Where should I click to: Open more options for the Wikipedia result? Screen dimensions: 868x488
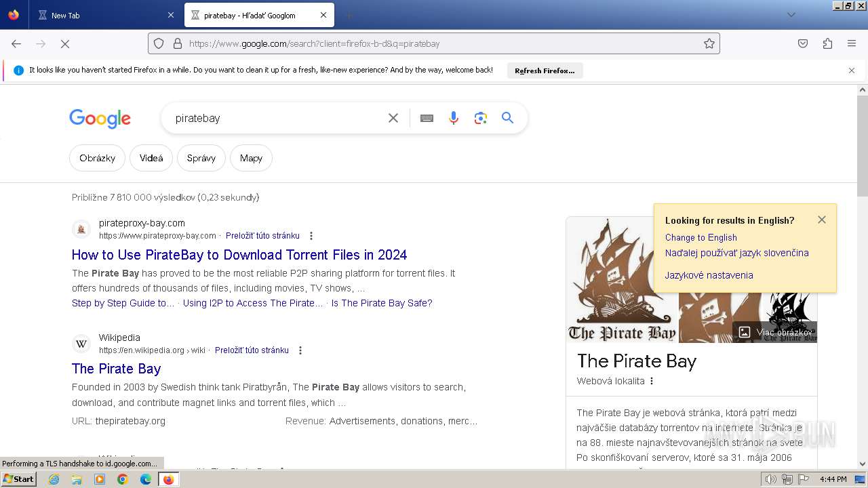[300, 350]
